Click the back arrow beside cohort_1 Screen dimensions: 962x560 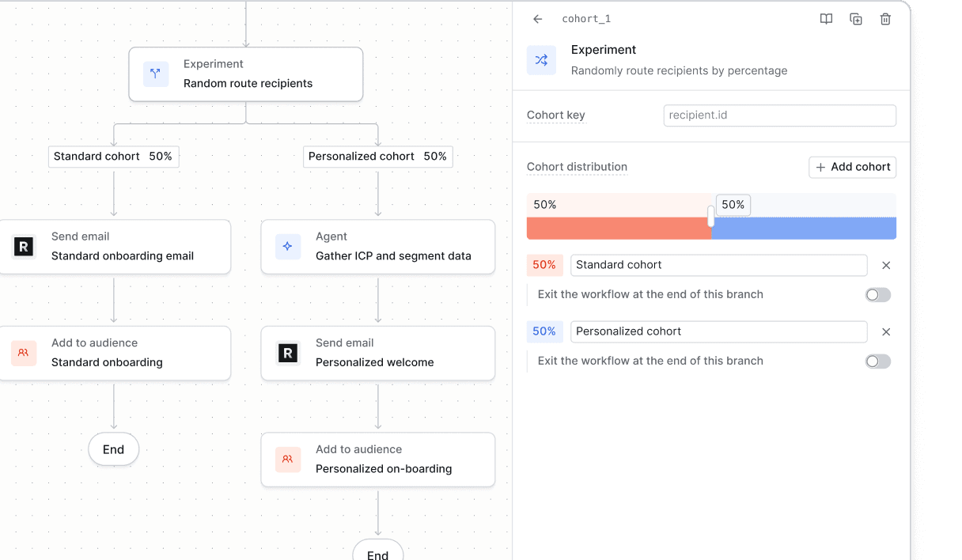pos(538,19)
